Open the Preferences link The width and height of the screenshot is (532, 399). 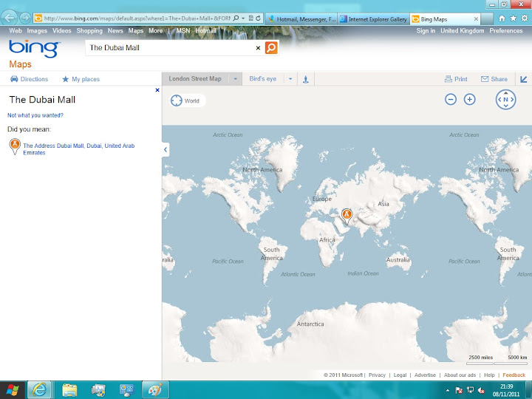(x=506, y=31)
